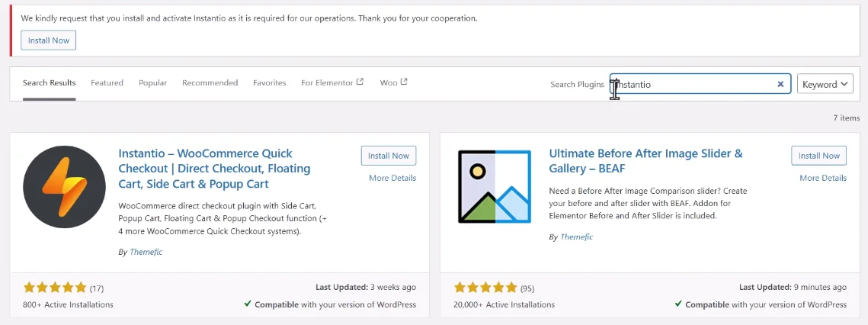Image resolution: width=868 pixels, height=325 pixels.
Task: Click the five-star rating of BEAF
Action: point(485,288)
